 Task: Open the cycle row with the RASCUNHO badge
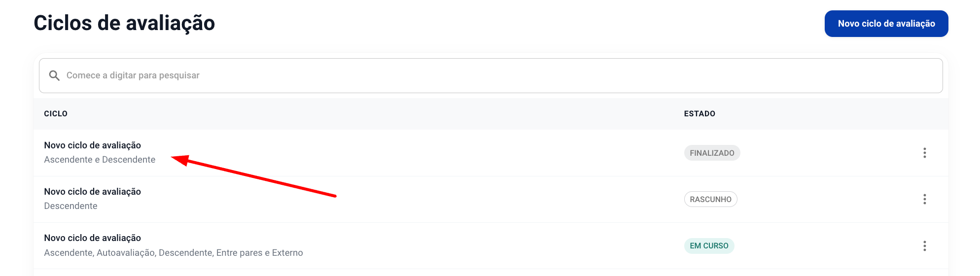491,199
